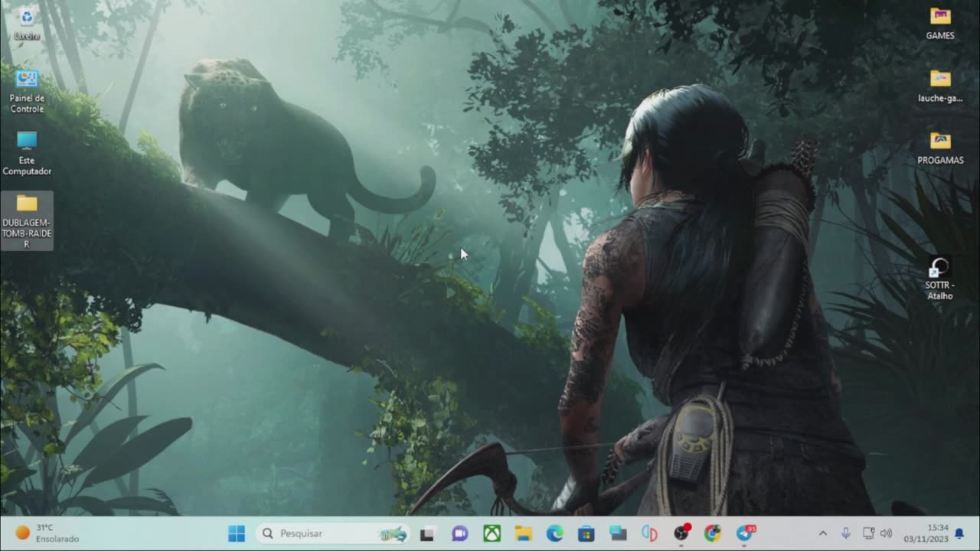Image resolution: width=980 pixels, height=551 pixels.
Task: Launch Microsoft Edge from the taskbar
Action: click(554, 533)
